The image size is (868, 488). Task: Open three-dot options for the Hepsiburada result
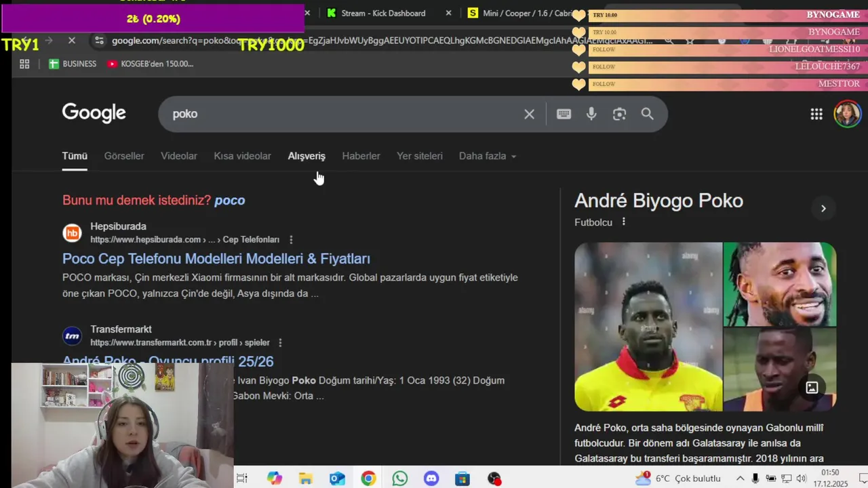[x=291, y=239]
